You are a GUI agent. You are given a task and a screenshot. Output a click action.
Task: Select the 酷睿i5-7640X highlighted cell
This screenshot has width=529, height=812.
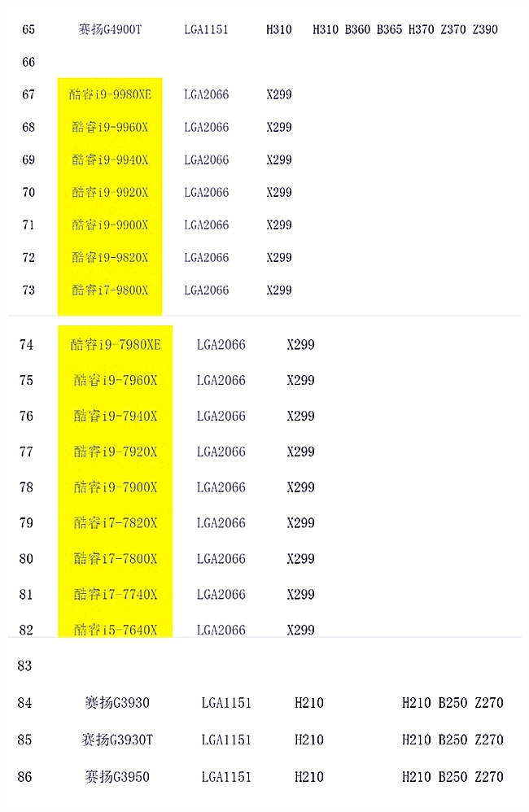116,630
